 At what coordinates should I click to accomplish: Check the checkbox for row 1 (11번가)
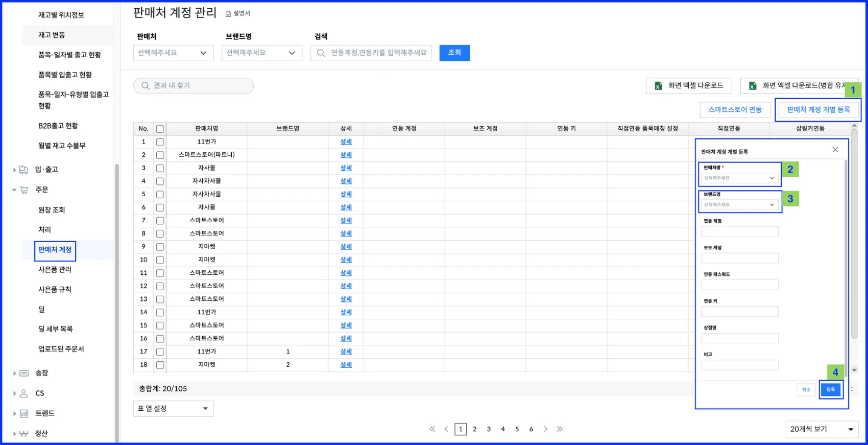click(x=160, y=142)
